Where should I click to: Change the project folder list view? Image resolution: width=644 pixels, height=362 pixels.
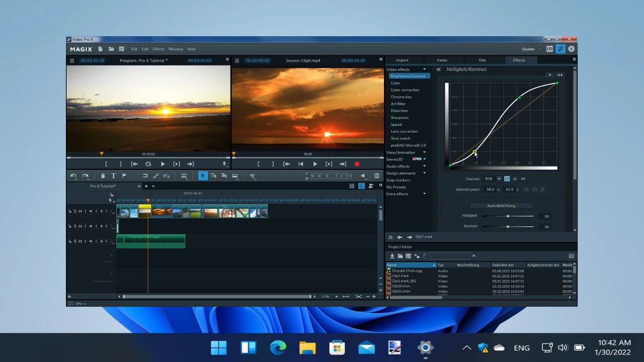click(x=571, y=256)
